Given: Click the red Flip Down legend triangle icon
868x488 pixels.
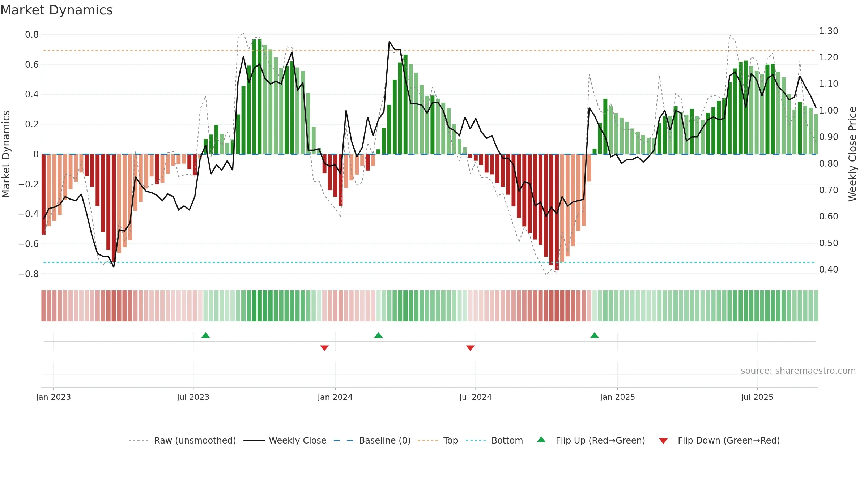Looking at the screenshot, I should (663, 441).
